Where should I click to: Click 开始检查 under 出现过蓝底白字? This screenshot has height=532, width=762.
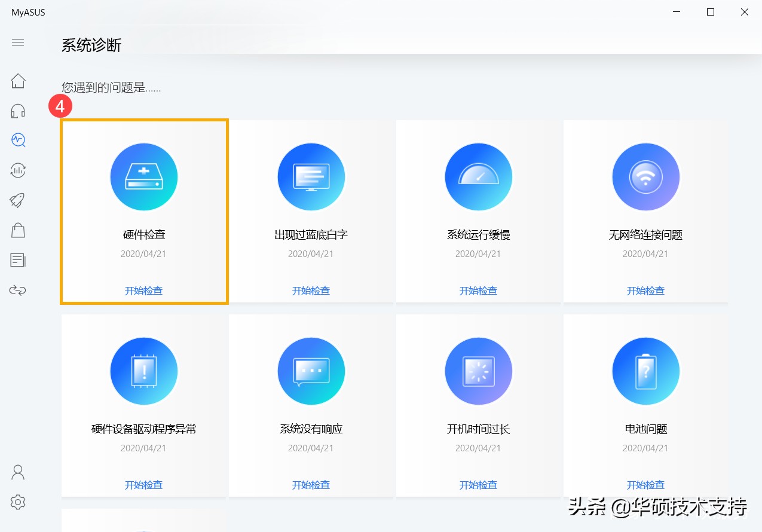[311, 291]
